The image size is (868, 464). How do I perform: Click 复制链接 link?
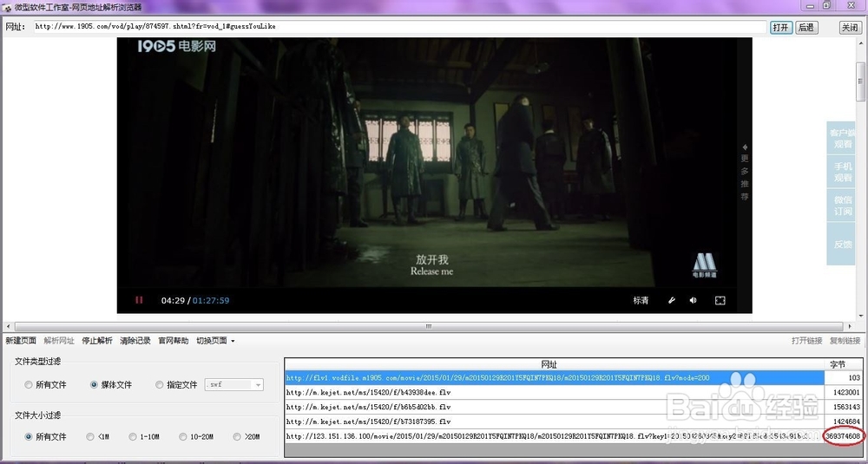pyautogui.click(x=845, y=341)
